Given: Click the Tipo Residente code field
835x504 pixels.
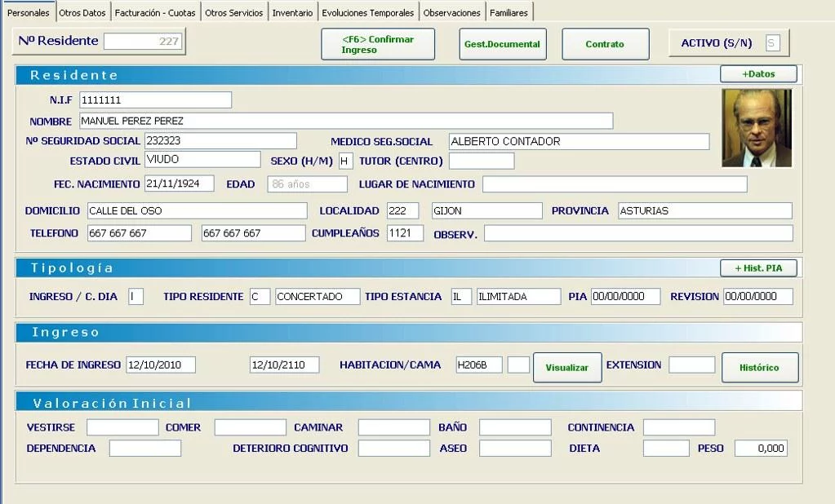Looking at the screenshot, I should coord(260,296).
